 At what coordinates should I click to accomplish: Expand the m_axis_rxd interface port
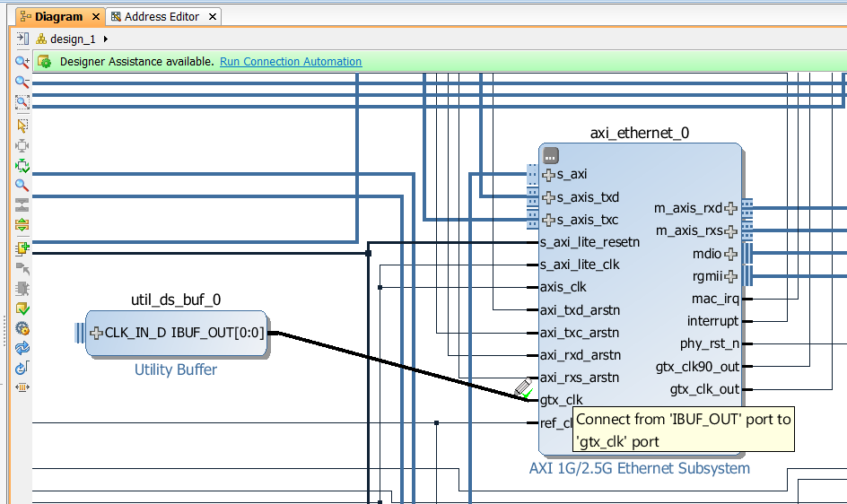(x=731, y=209)
